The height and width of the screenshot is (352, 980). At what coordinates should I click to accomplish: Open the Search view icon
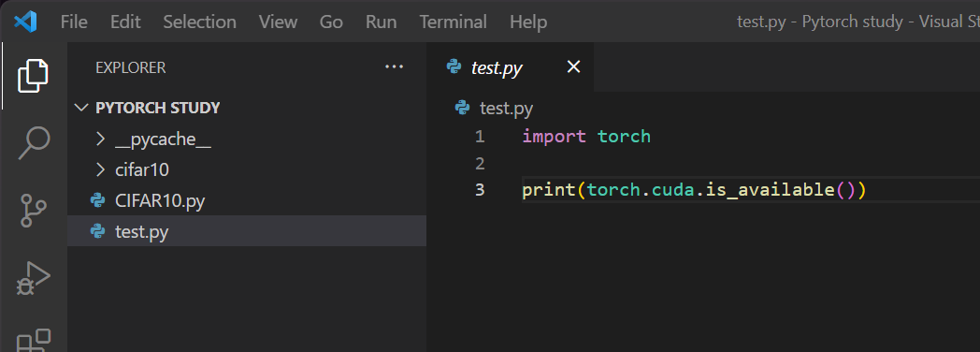click(33, 142)
